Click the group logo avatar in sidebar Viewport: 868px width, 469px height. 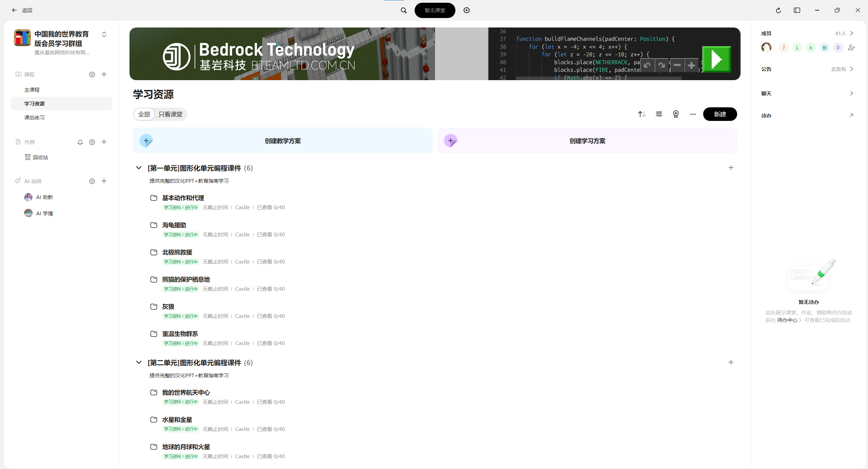[22, 37]
